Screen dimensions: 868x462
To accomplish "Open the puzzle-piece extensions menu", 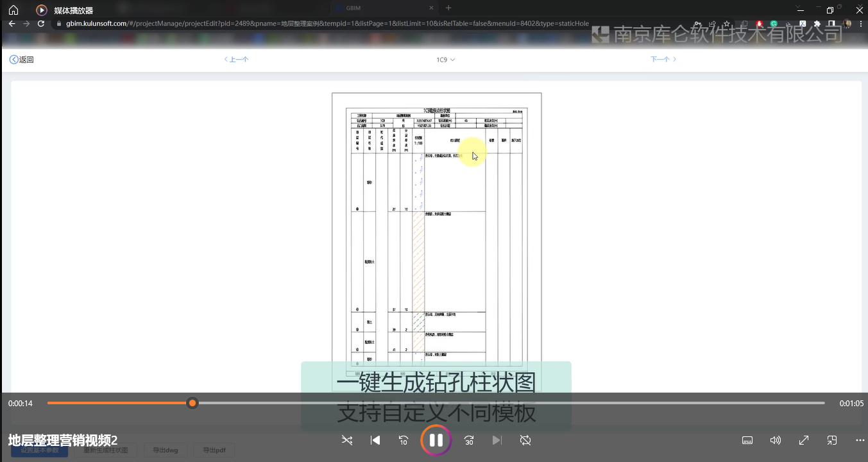I will [x=817, y=24].
